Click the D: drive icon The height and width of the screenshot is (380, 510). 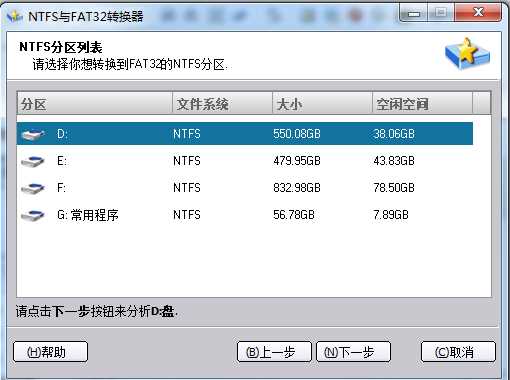pyautogui.click(x=33, y=134)
